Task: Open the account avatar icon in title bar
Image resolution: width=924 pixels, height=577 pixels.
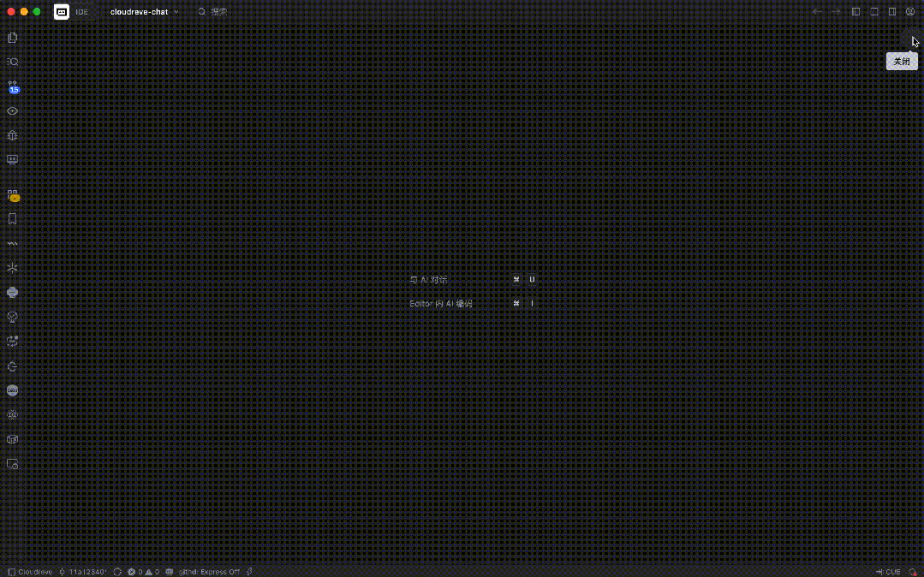Action: [x=910, y=12]
